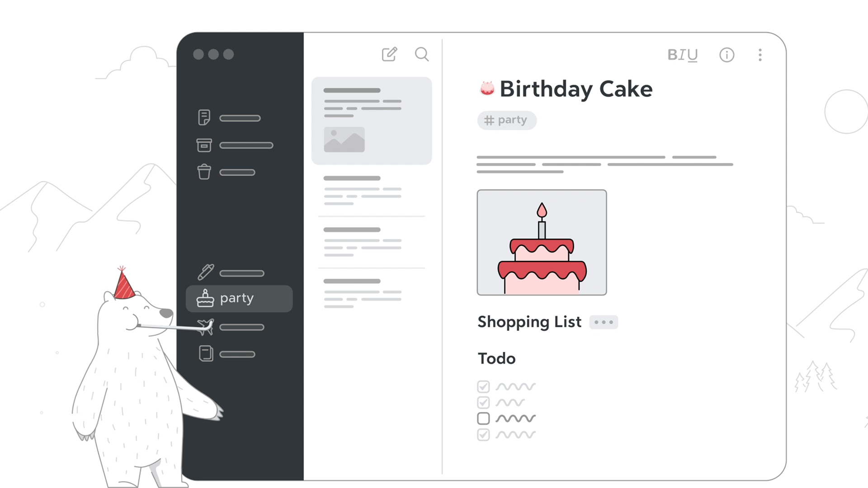Image resolution: width=868 pixels, height=488 pixels.
Task: Click the birthday cake image in note
Action: click(542, 243)
